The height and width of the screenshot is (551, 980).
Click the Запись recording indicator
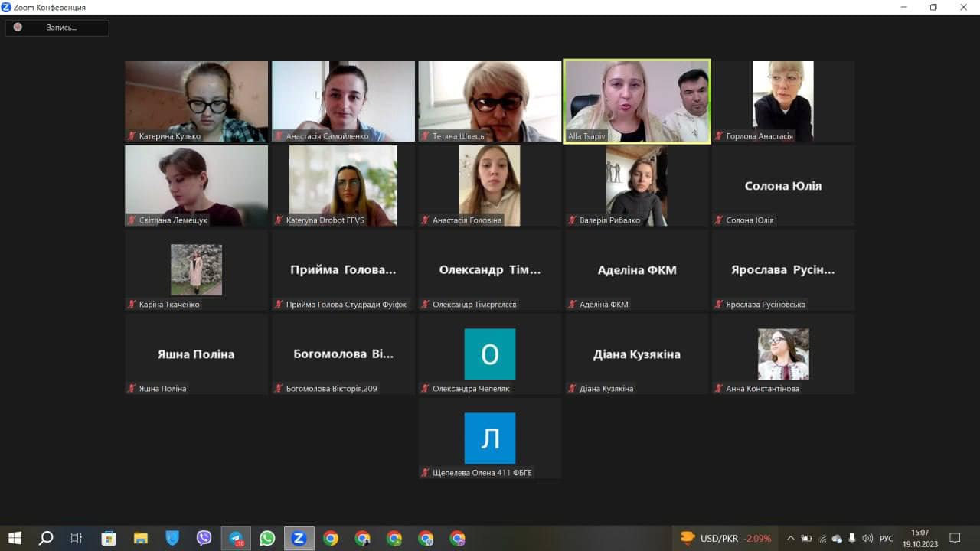[57, 28]
